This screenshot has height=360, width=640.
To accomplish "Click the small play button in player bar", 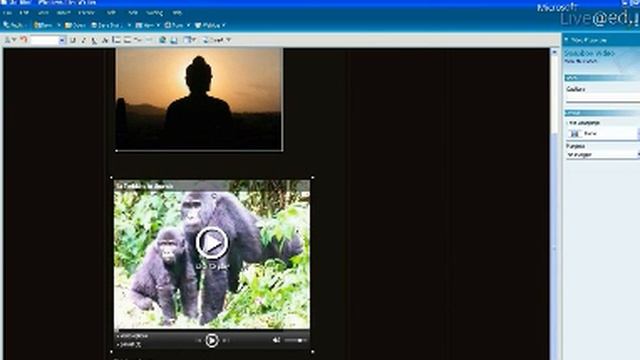I will [211, 340].
